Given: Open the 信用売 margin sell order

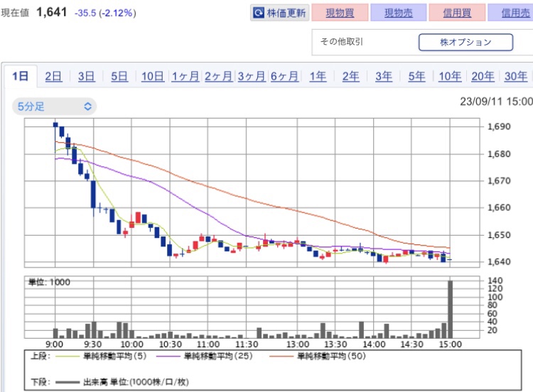Looking at the screenshot, I should pos(512,13).
